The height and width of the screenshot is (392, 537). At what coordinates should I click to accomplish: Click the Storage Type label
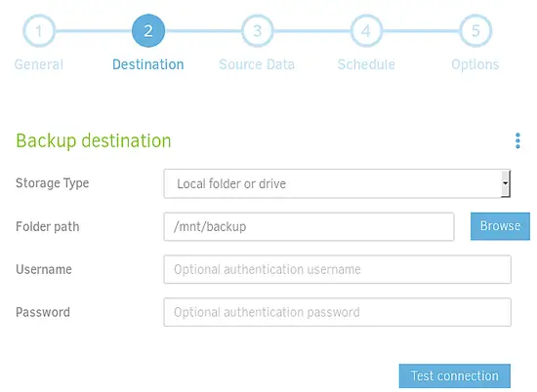[53, 183]
